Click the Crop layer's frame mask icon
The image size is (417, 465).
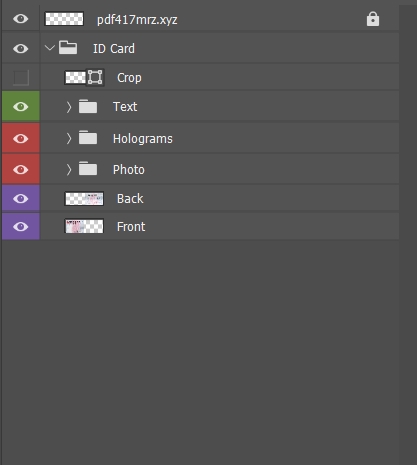click(95, 77)
